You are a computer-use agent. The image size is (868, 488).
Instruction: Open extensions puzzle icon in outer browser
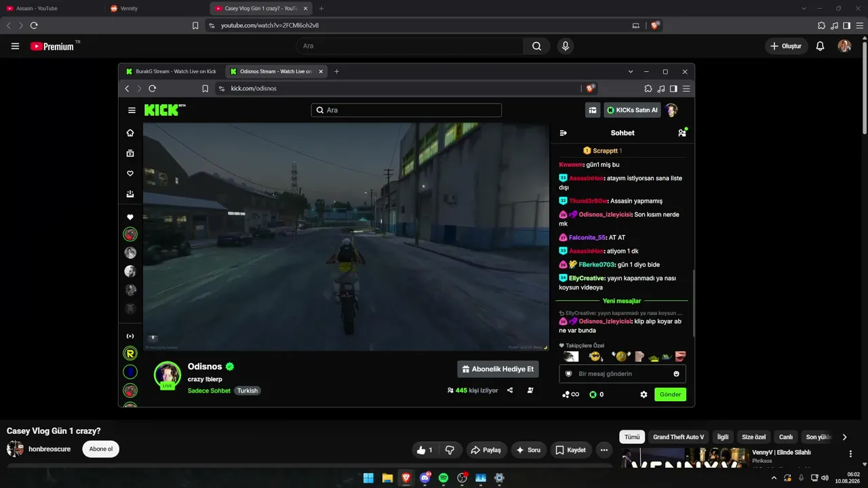[822, 25]
